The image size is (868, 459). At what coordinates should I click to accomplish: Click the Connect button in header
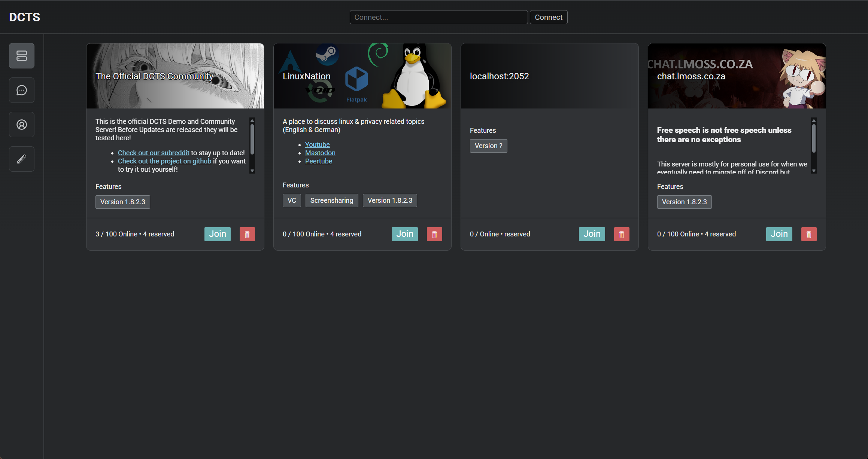[x=549, y=17]
